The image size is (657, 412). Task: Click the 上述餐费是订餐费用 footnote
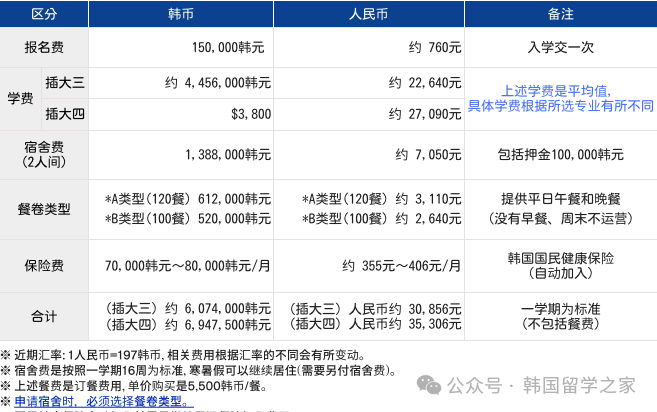[134, 386]
